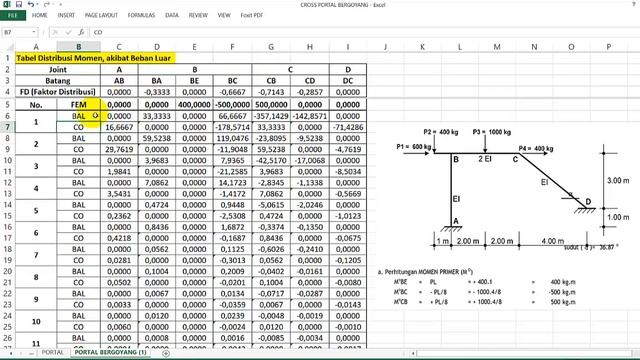Click cell with value -178,5714
640x360 pixels.
point(232,127)
